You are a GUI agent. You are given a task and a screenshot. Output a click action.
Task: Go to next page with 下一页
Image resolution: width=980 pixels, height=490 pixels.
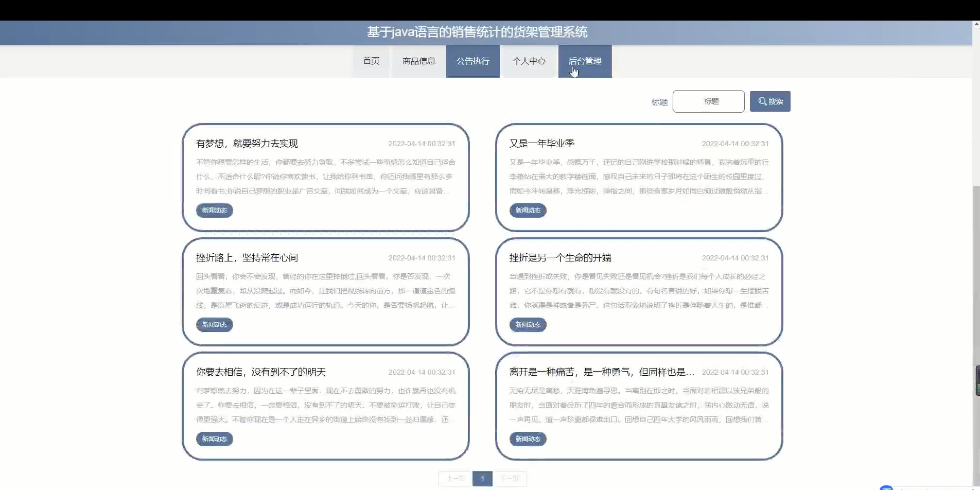pyautogui.click(x=510, y=479)
